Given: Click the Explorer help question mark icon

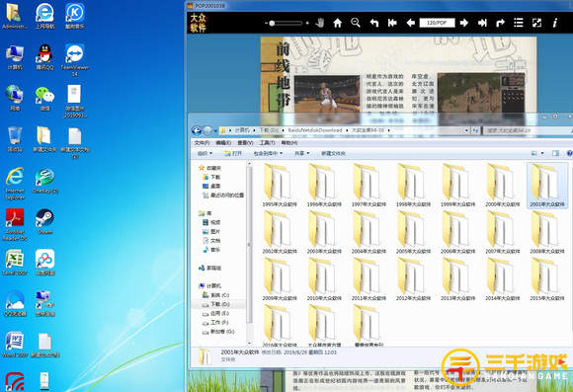Looking at the screenshot, I should click(x=569, y=153).
